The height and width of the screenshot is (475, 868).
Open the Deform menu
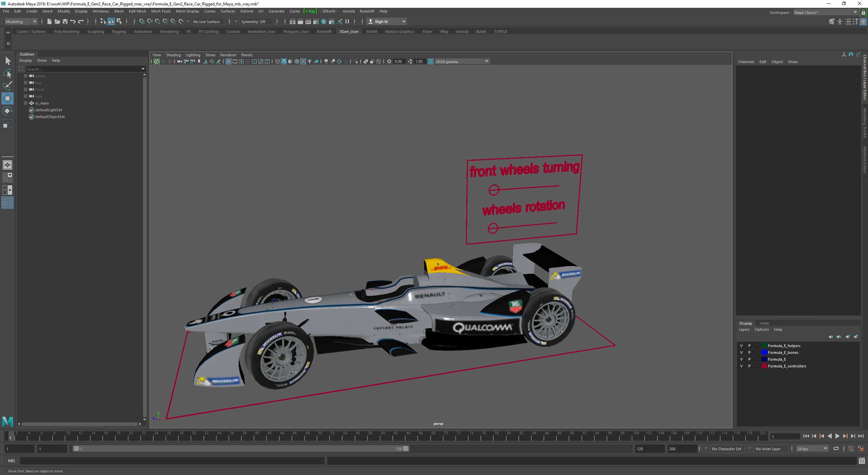click(x=246, y=11)
